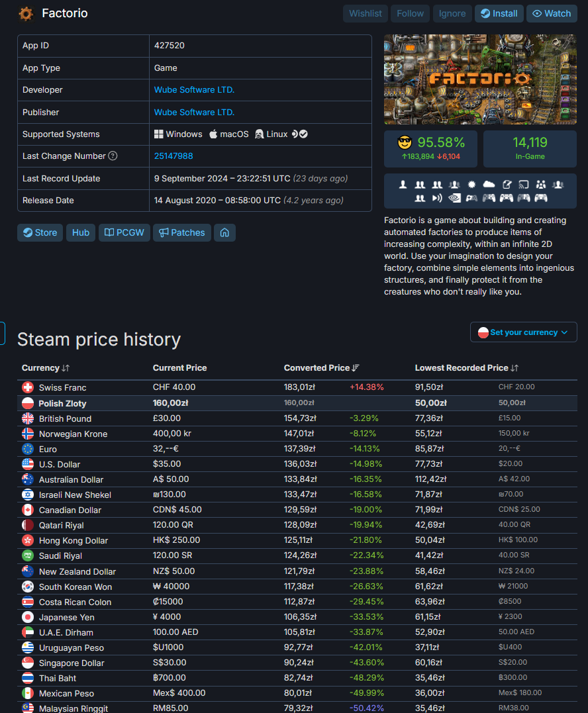This screenshot has width=588, height=713.
Task: Click the 95.58% rating box
Action: click(x=430, y=149)
